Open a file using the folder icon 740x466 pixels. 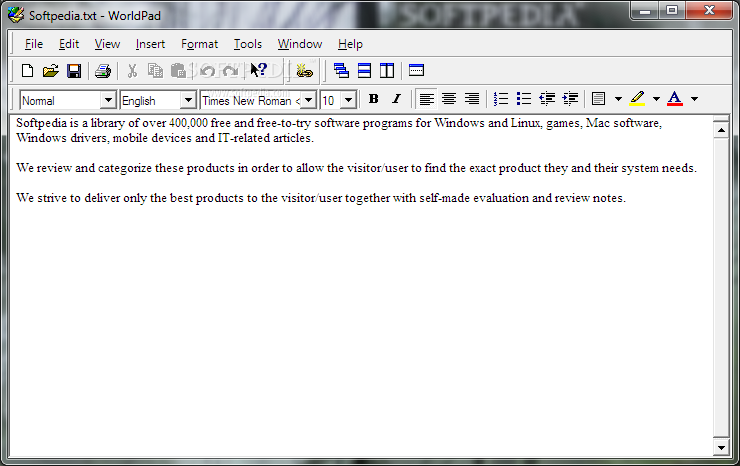50,71
